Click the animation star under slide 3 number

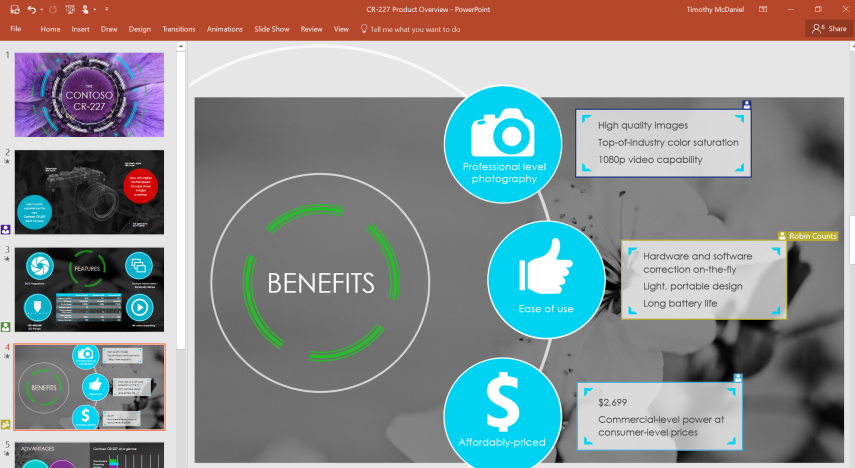[x=7, y=259]
